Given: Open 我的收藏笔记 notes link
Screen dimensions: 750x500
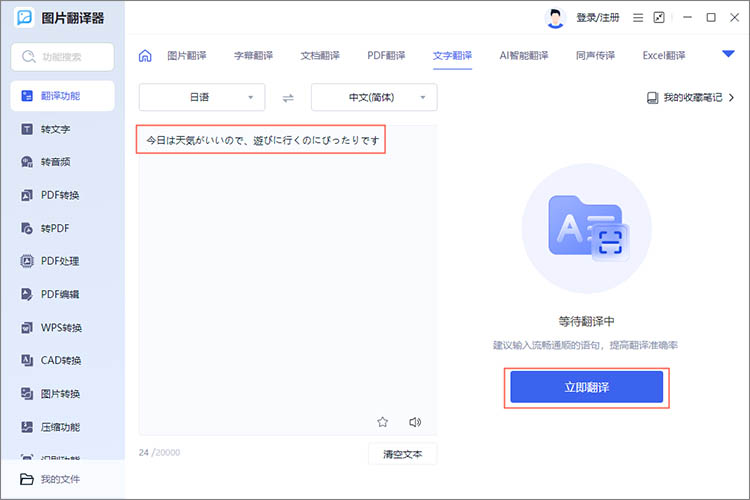Looking at the screenshot, I should coord(690,98).
